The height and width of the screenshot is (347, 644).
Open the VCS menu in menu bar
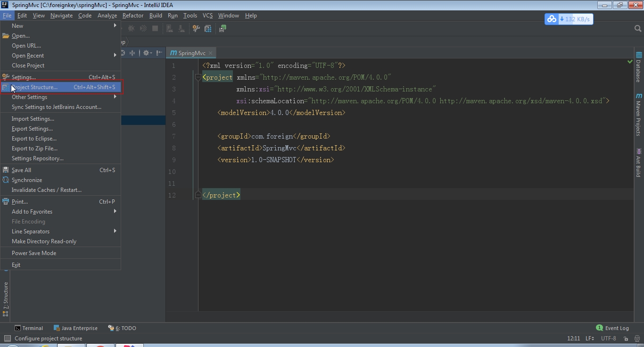[x=207, y=16]
